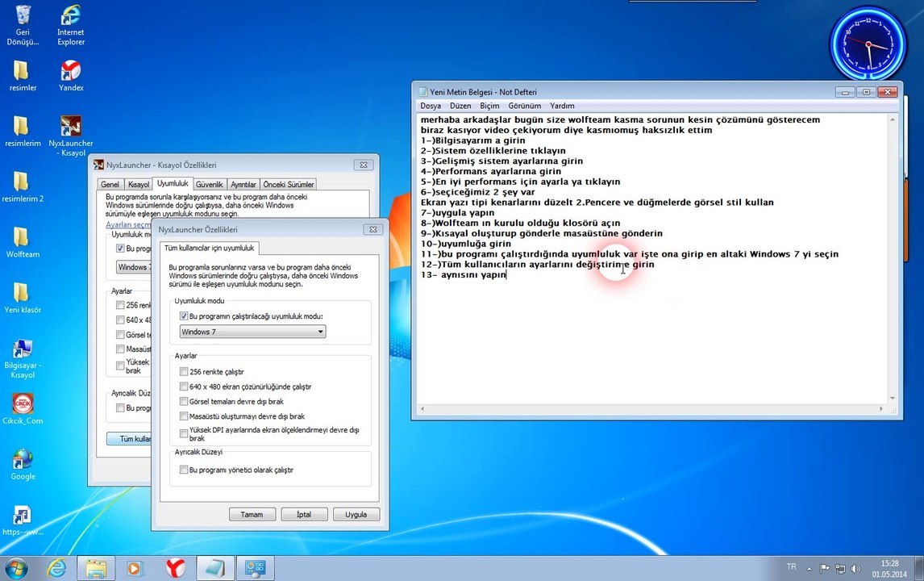Enable Bu programı yönetici olarak çalıştır

[184, 470]
